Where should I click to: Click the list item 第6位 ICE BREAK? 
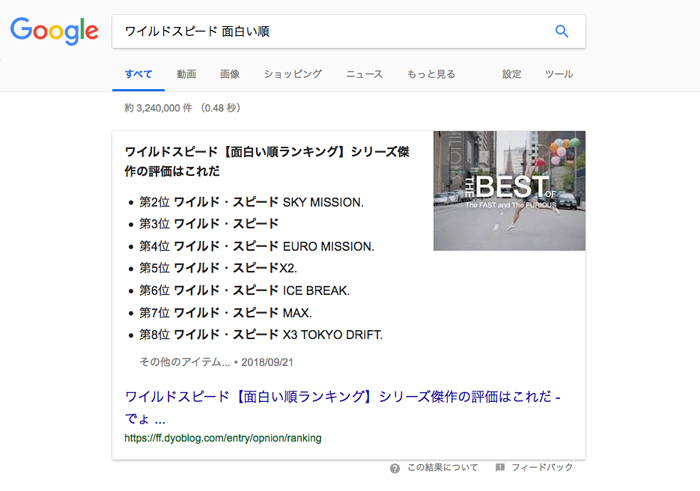tap(244, 291)
